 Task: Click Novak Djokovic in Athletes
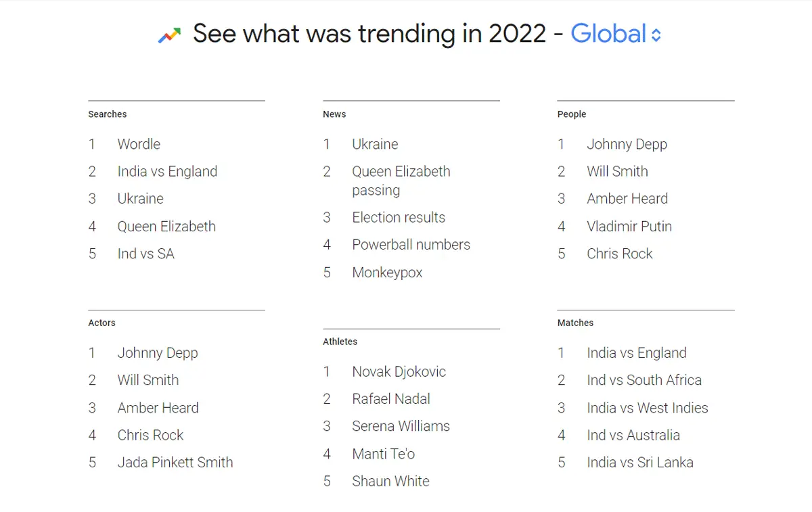399,372
